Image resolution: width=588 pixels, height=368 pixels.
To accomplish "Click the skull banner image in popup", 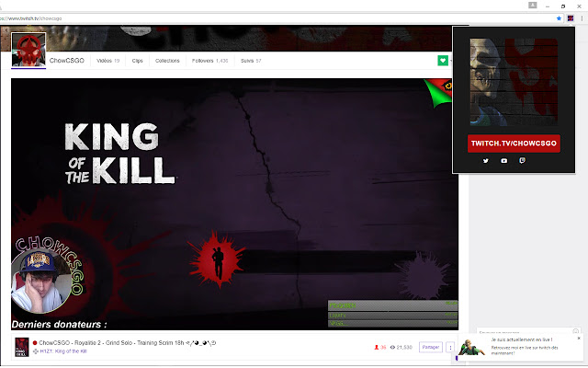I will point(514,82).
